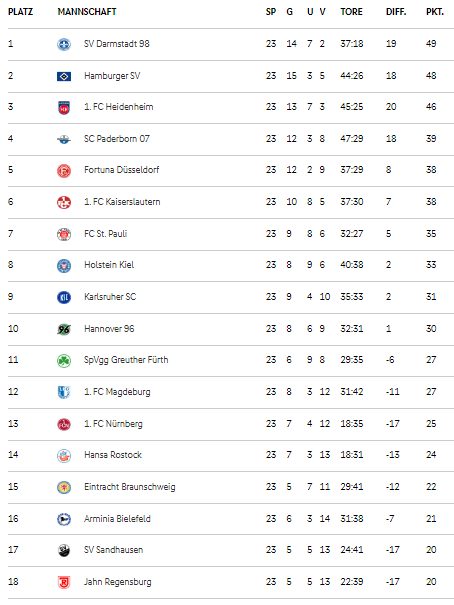Click the Karlsruher SC blue logo
The height and width of the screenshot is (605, 454).
pyautogui.click(x=64, y=297)
